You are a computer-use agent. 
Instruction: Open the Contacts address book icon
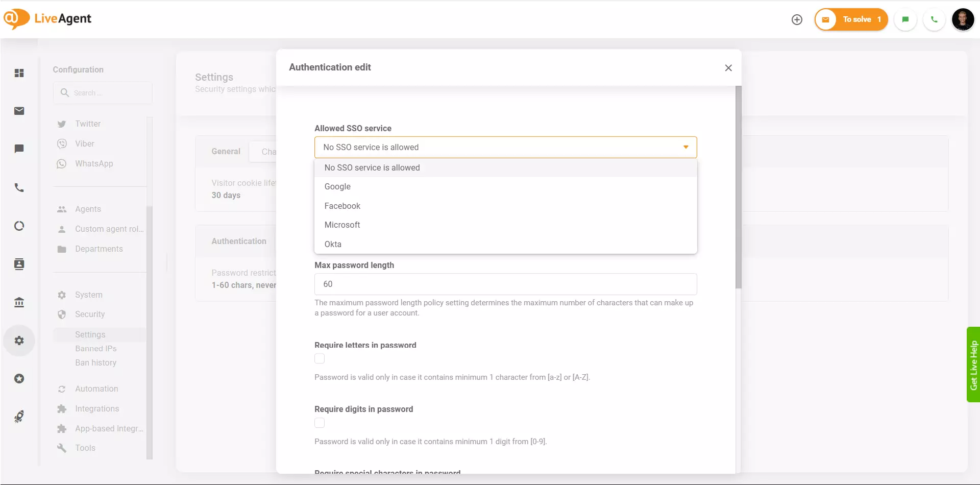(19, 264)
